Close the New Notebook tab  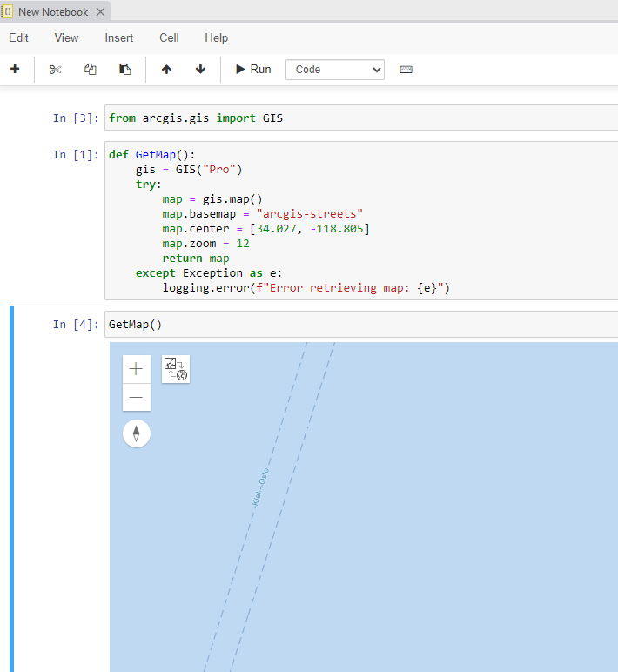(100, 12)
